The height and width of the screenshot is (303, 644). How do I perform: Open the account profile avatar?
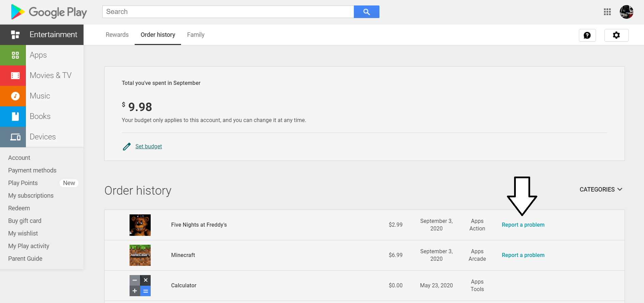click(626, 12)
